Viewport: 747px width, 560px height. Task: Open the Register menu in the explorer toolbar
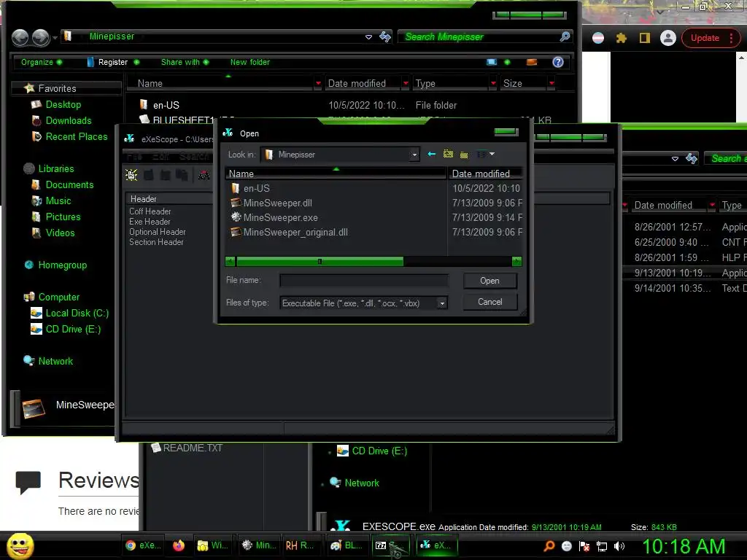tap(113, 63)
